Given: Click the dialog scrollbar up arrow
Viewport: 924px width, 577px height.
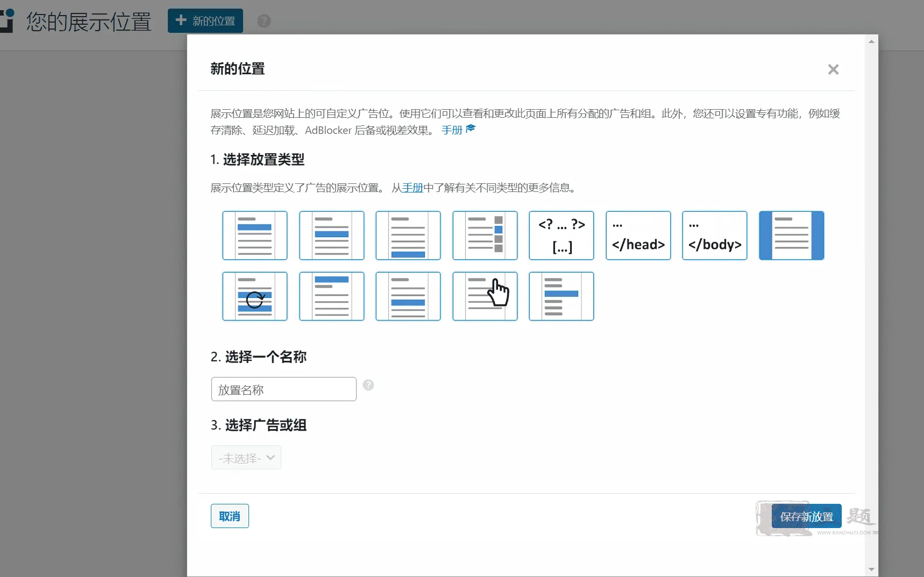Looking at the screenshot, I should click(x=871, y=41).
